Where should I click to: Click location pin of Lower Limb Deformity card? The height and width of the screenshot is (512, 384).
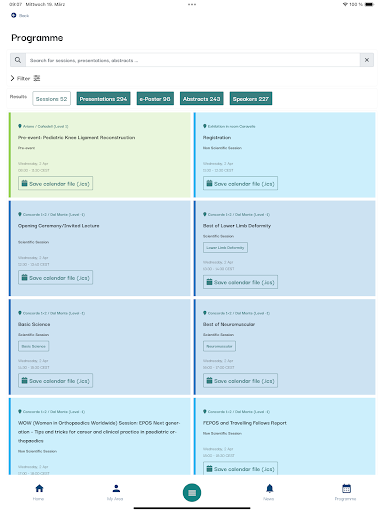point(205,214)
